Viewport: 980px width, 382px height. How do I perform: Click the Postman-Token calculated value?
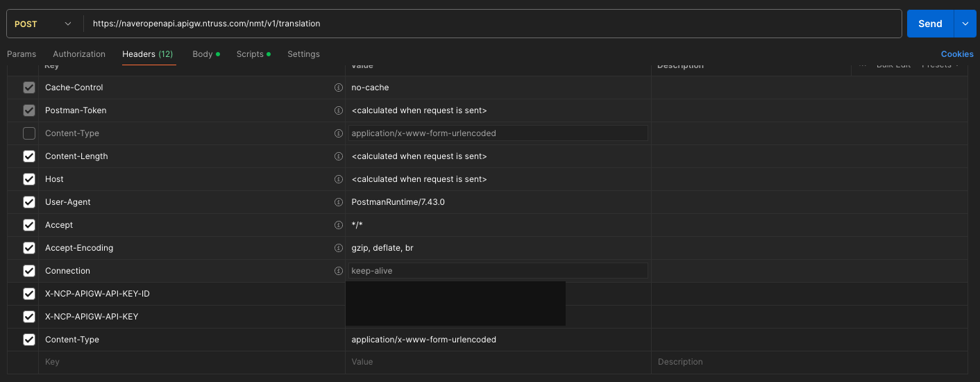[x=419, y=110]
